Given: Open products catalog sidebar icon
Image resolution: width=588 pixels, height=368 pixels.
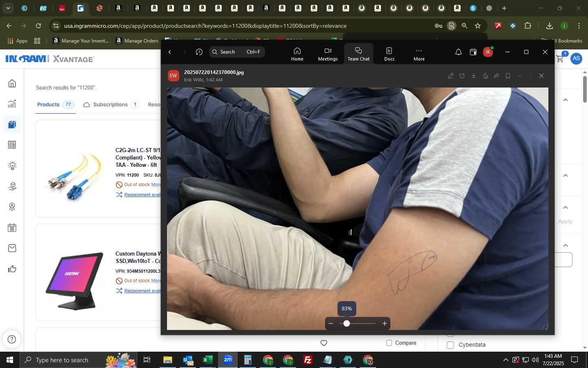Looking at the screenshot, I should [x=12, y=124].
